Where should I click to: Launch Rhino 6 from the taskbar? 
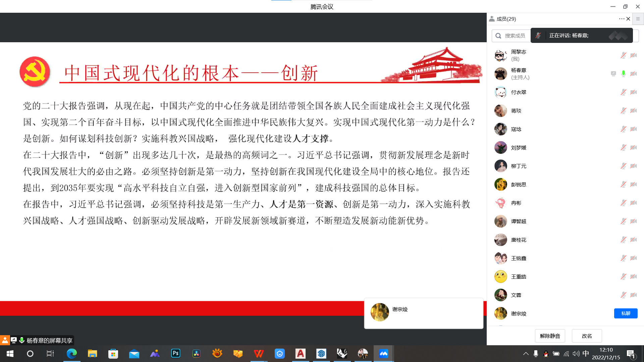coord(342,353)
